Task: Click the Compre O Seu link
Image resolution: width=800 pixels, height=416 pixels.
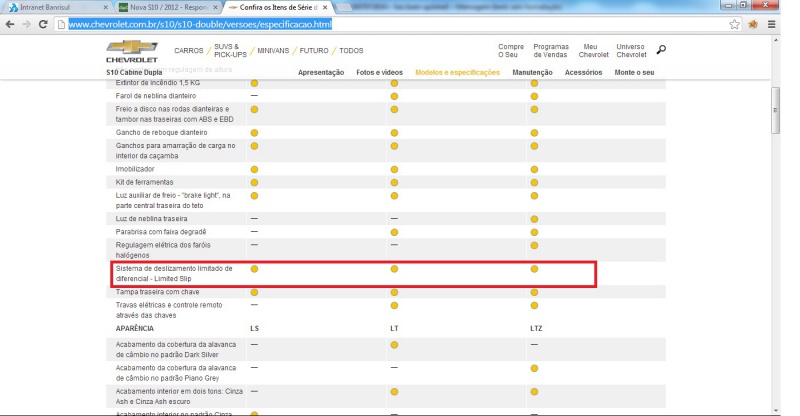Action: point(511,51)
